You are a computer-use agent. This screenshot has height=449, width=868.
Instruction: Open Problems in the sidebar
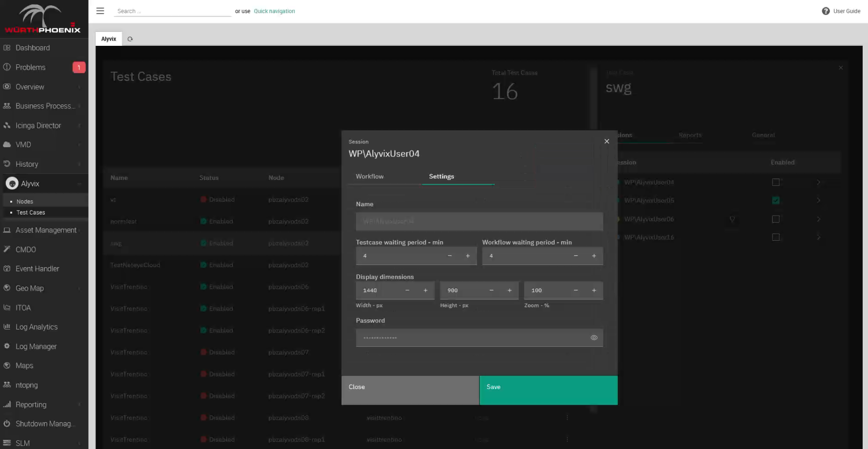(30, 67)
